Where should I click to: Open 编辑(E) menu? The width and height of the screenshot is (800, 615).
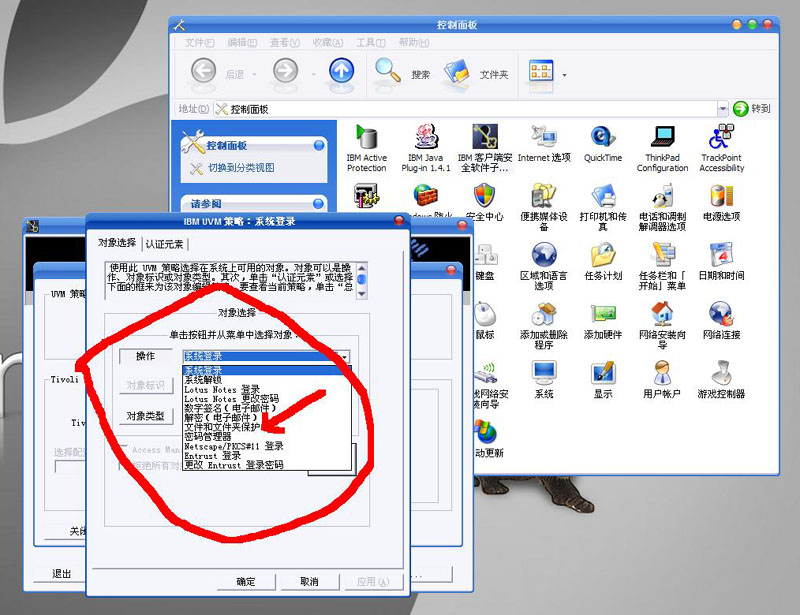point(242,42)
